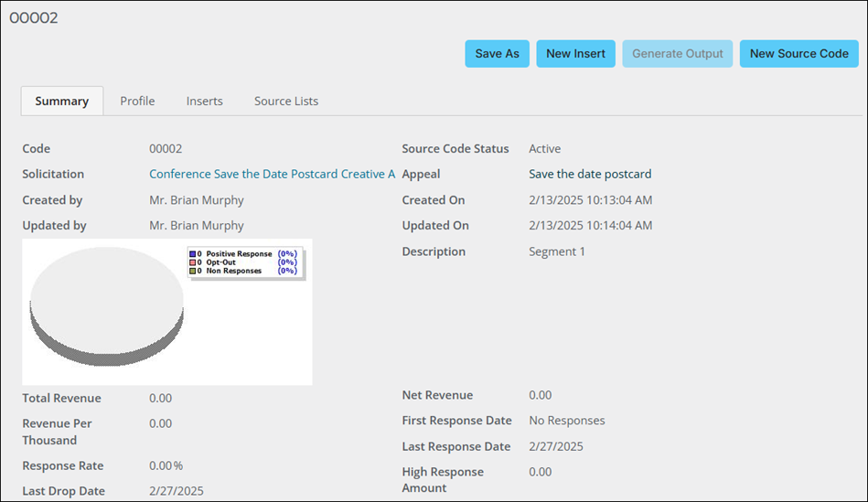Screen dimensions: 868x502
Task: Select Updated On 2/13/2025 10:14:04 AM
Action: (x=591, y=225)
